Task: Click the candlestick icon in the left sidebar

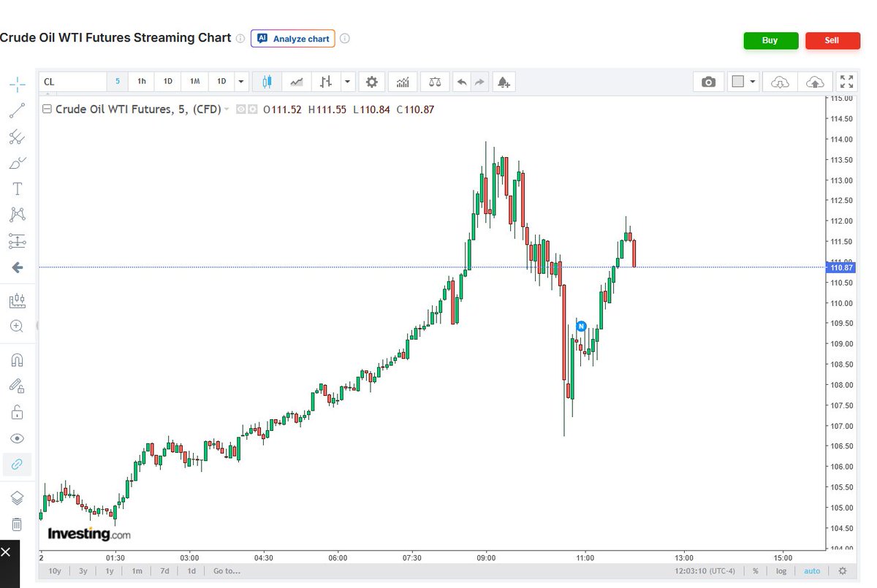Action: pyautogui.click(x=18, y=300)
